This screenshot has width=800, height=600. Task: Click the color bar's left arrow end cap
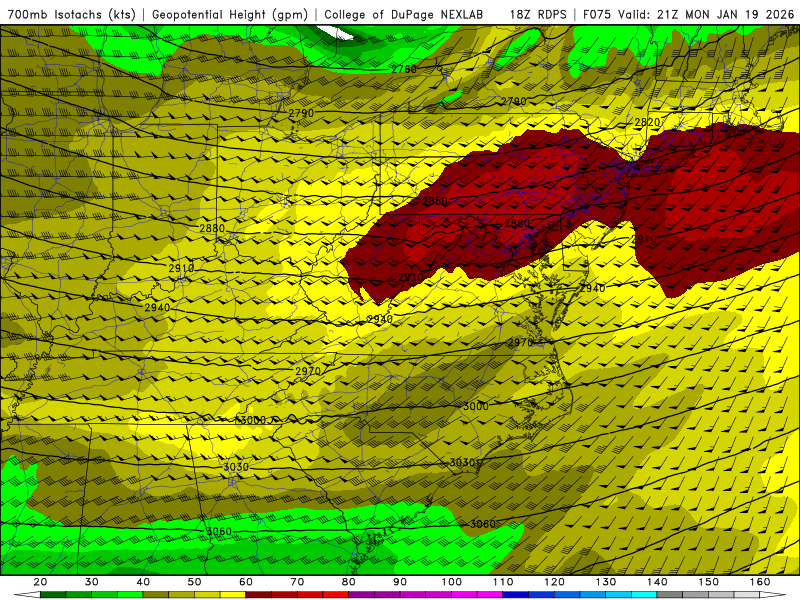click(27, 594)
